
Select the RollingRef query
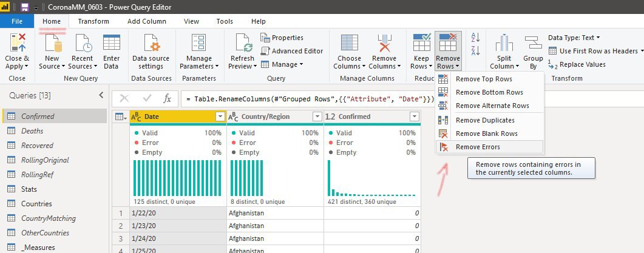coord(55,175)
